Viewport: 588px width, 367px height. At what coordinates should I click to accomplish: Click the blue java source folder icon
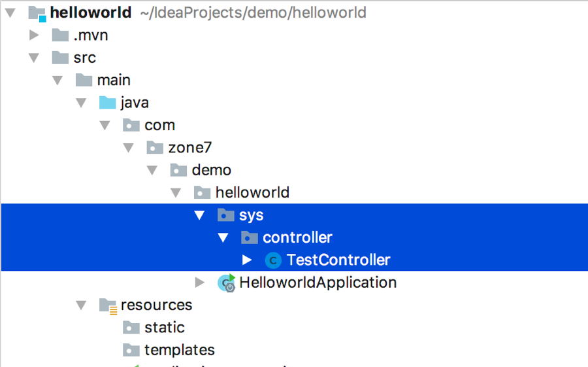tap(108, 103)
